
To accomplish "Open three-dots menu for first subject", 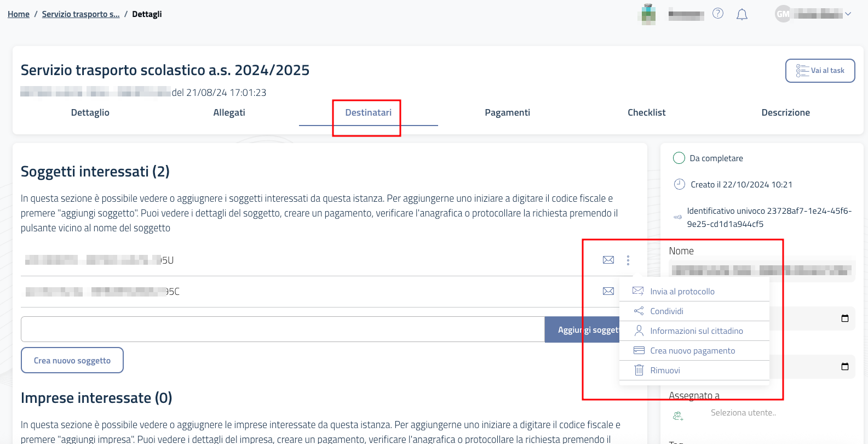I will [628, 260].
